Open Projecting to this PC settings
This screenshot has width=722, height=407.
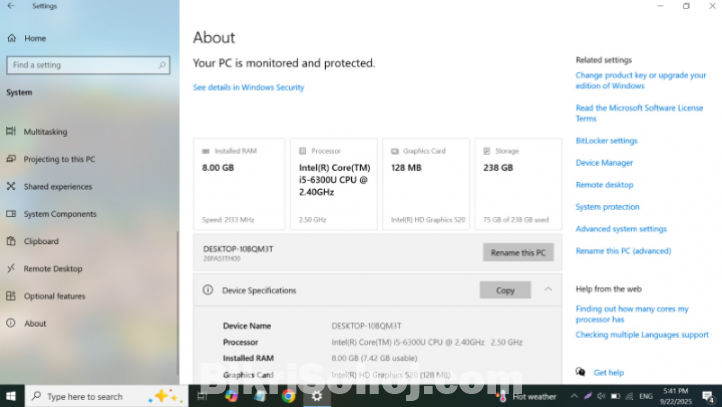[x=59, y=159]
